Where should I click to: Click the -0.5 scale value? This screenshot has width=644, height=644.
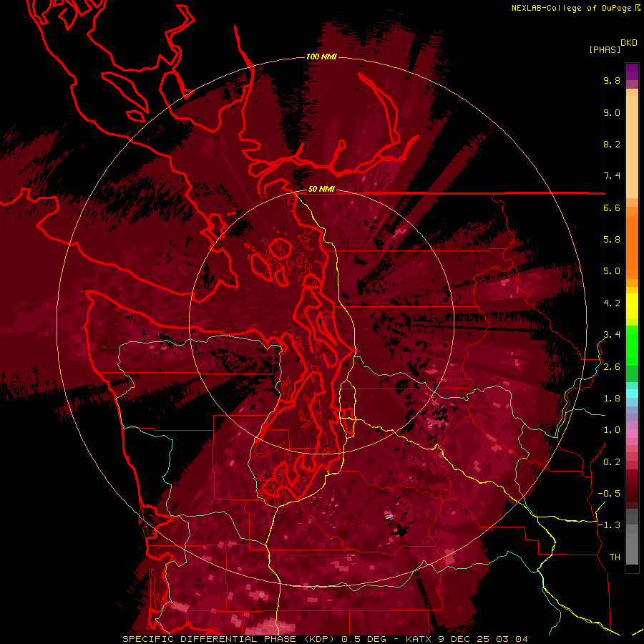[609, 494]
